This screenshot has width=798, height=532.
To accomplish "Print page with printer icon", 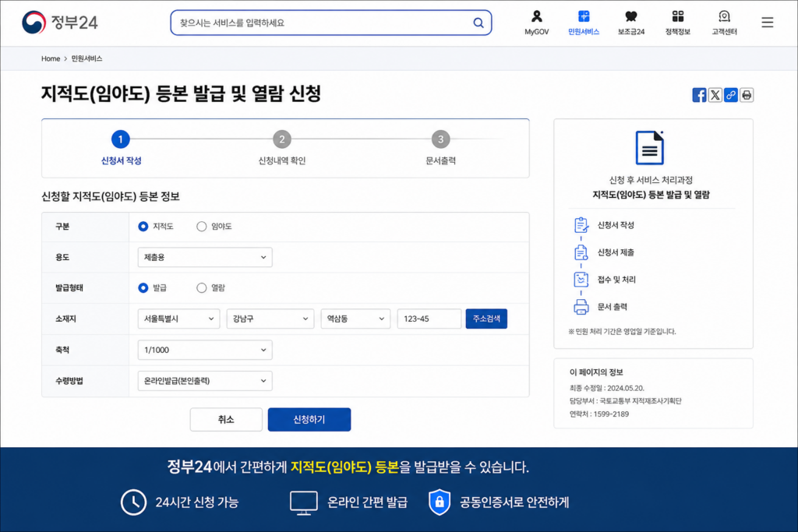I will 747,95.
